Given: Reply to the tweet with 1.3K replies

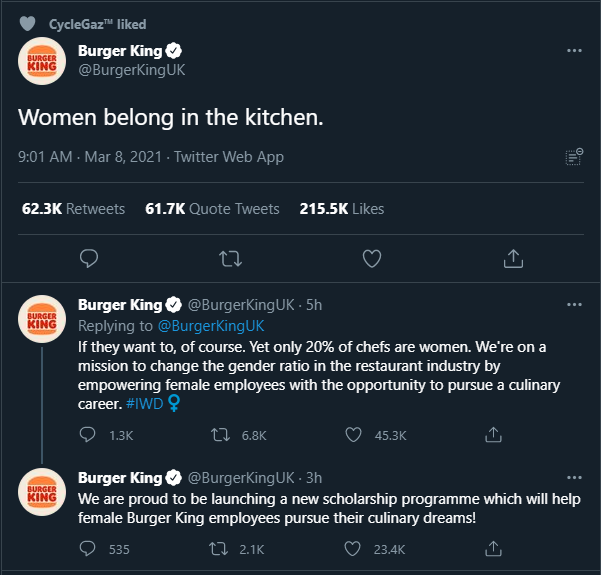Looking at the screenshot, I should click(x=88, y=435).
